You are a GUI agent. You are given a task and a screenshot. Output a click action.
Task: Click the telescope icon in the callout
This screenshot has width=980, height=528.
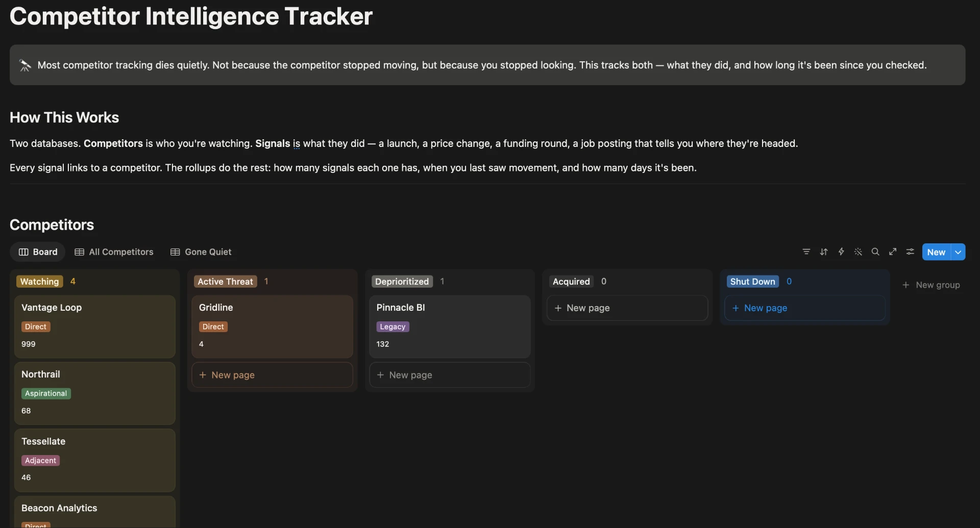pyautogui.click(x=25, y=65)
